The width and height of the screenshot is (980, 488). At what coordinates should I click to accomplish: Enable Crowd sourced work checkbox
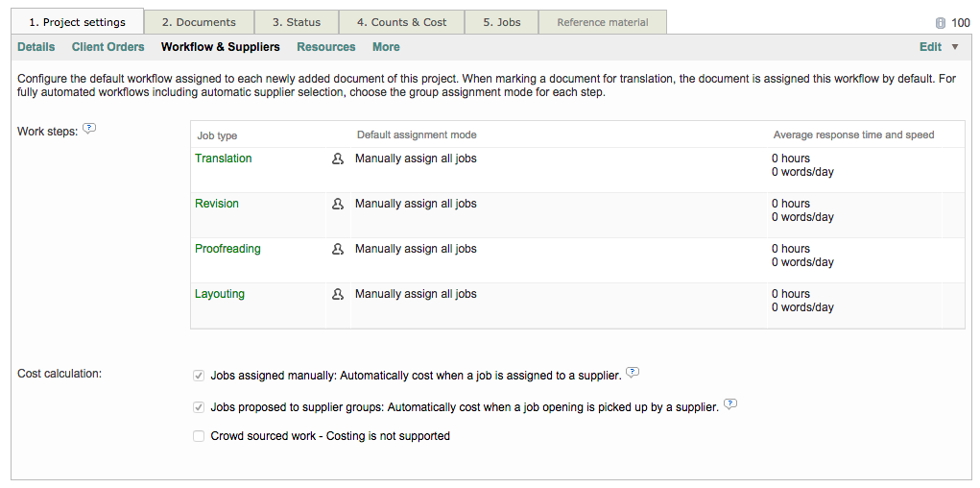pyautogui.click(x=199, y=437)
